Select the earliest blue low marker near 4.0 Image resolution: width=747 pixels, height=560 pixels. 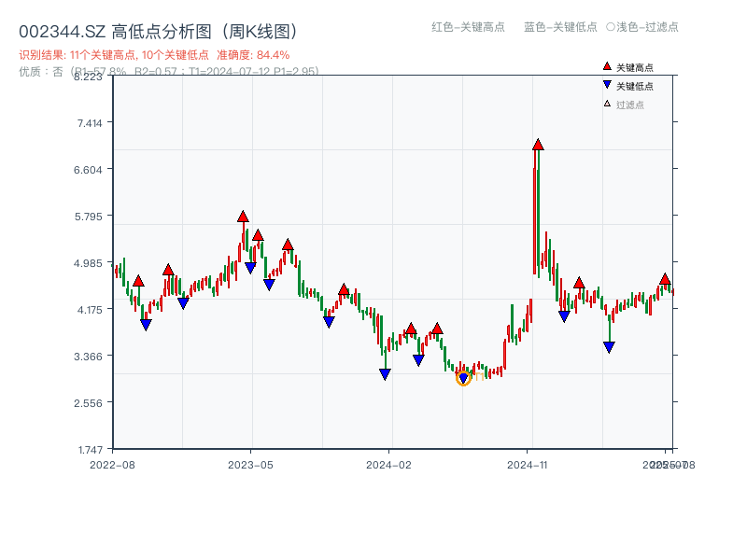click(x=146, y=325)
